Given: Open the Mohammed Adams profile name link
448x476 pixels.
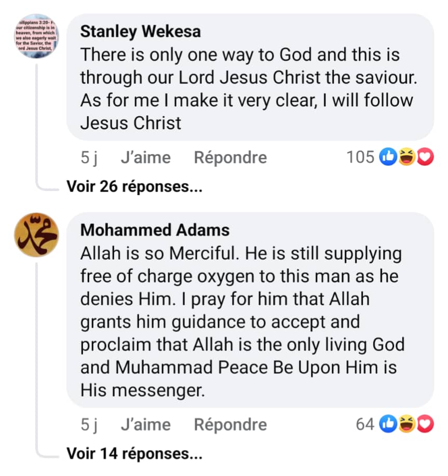Looking at the screenshot, I should (155, 229).
